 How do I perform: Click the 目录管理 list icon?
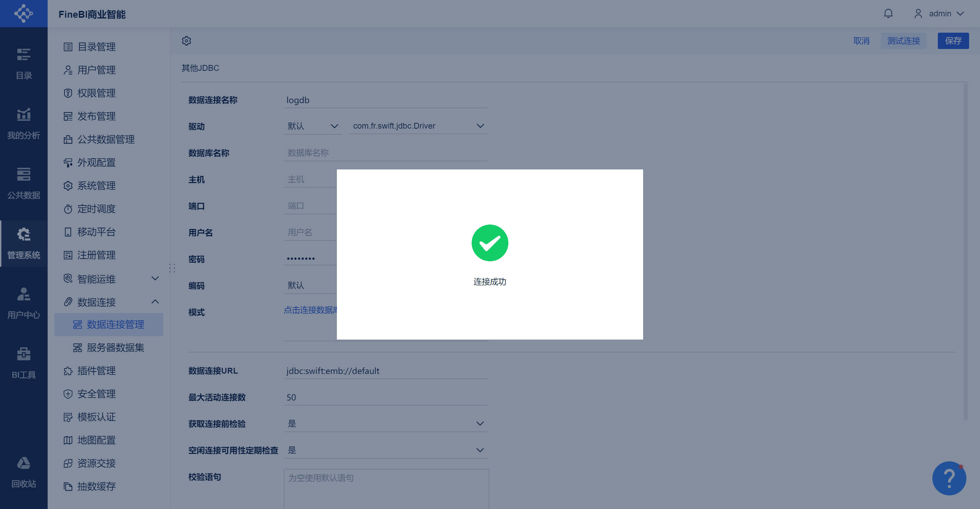point(68,47)
